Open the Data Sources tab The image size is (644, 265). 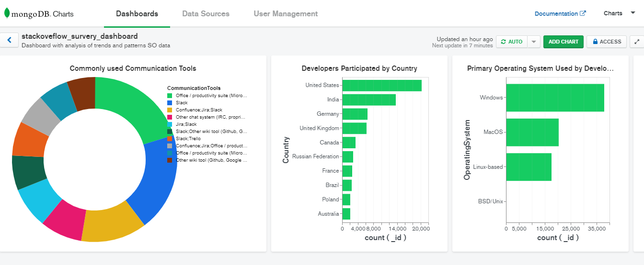206,14
